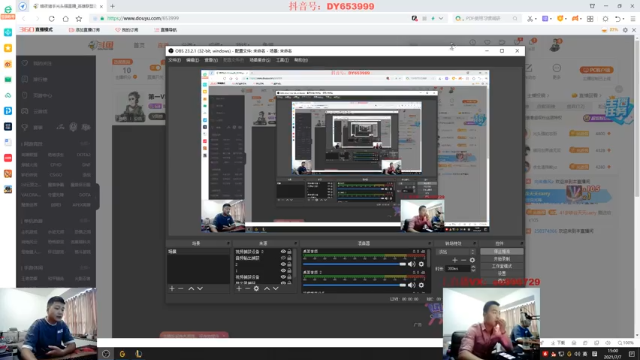Open source properties gear in Sources panel
640x360 pixels.
pos(256,289)
